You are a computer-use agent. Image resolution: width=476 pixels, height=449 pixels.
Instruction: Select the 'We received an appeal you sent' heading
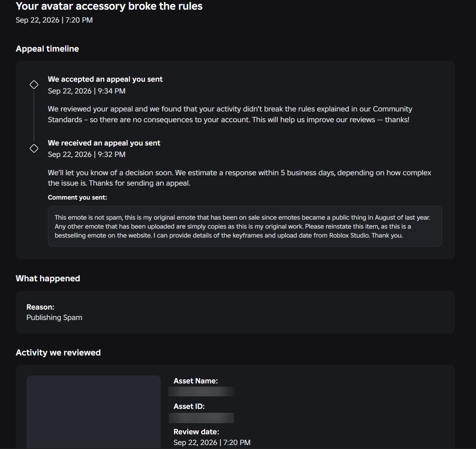click(x=104, y=143)
